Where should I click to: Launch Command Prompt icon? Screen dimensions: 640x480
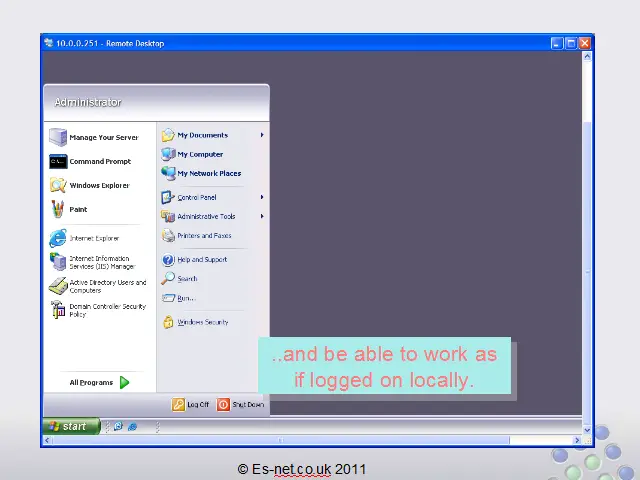(x=58, y=161)
